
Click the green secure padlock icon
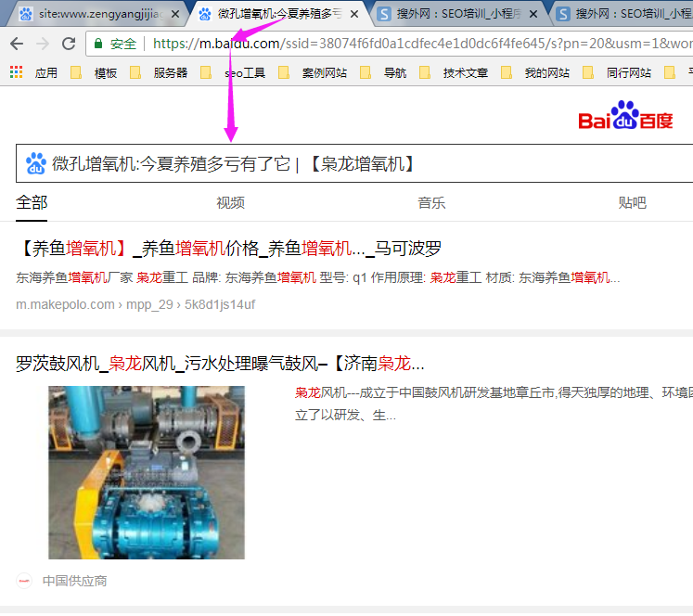click(x=98, y=44)
